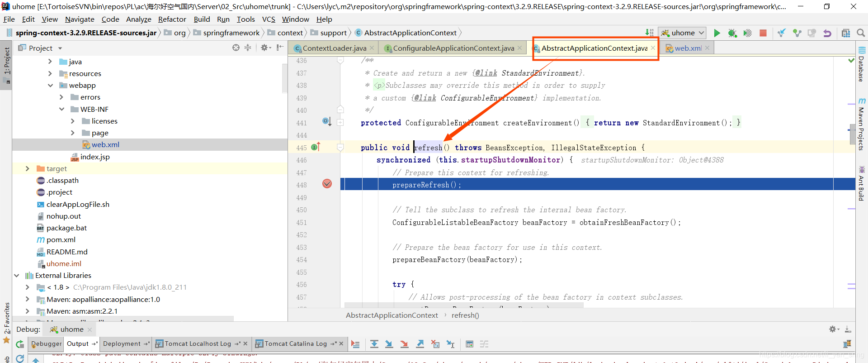Click Step Over debug icon
This screenshot has height=363, width=868.
tap(374, 344)
